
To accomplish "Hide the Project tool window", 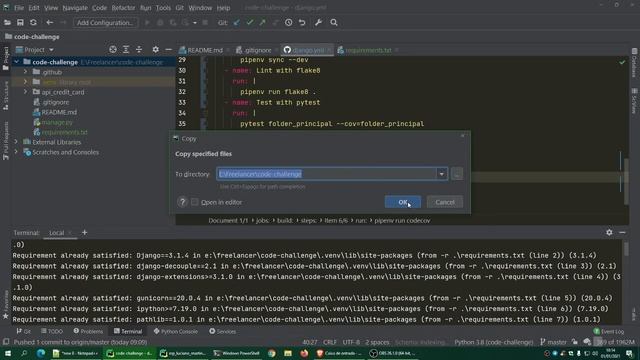I will click(x=169, y=49).
